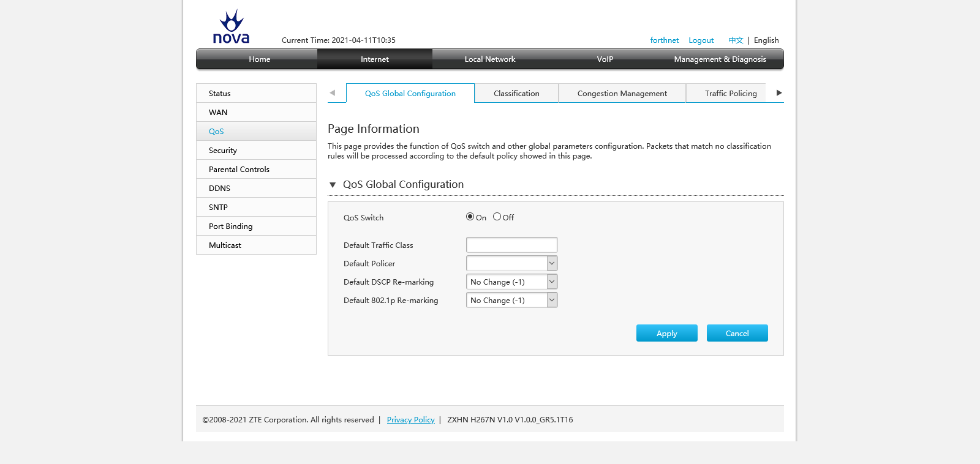This screenshot has width=980, height=464.
Task: Open SNTP in the sidebar
Action: pyautogui.click(x=256, y=207)
